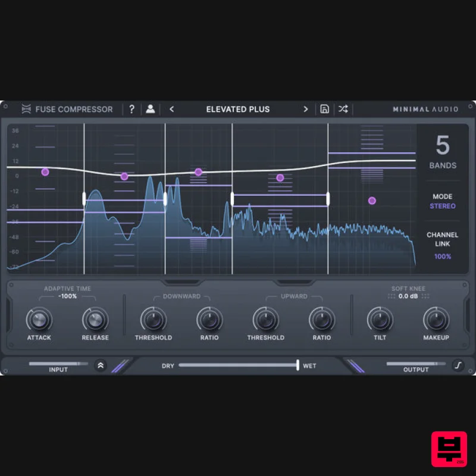This screenshot has width=476, height=476.
Task: Click the diagonal stripes icon before Output
Action: pos(356,365)
